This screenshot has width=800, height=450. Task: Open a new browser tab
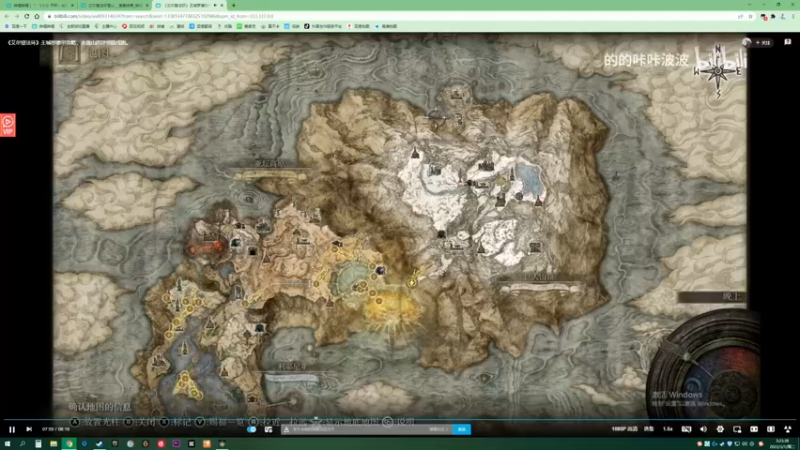click(x=234, y=5)
